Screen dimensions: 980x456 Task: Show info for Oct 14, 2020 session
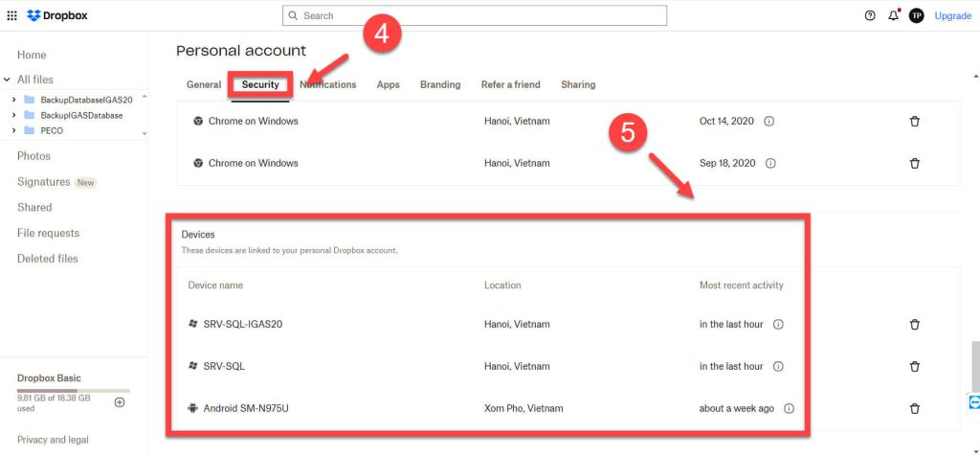click(x=769, y=122)
